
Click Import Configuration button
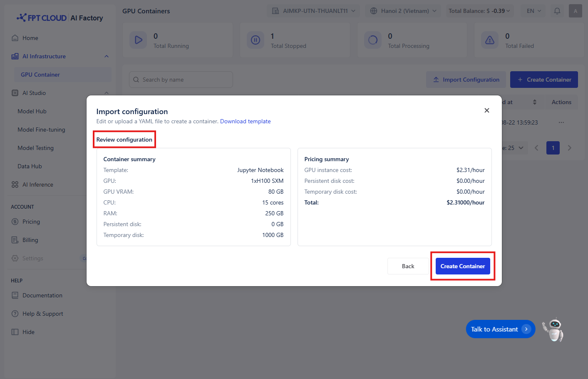[x=466, y=80]
